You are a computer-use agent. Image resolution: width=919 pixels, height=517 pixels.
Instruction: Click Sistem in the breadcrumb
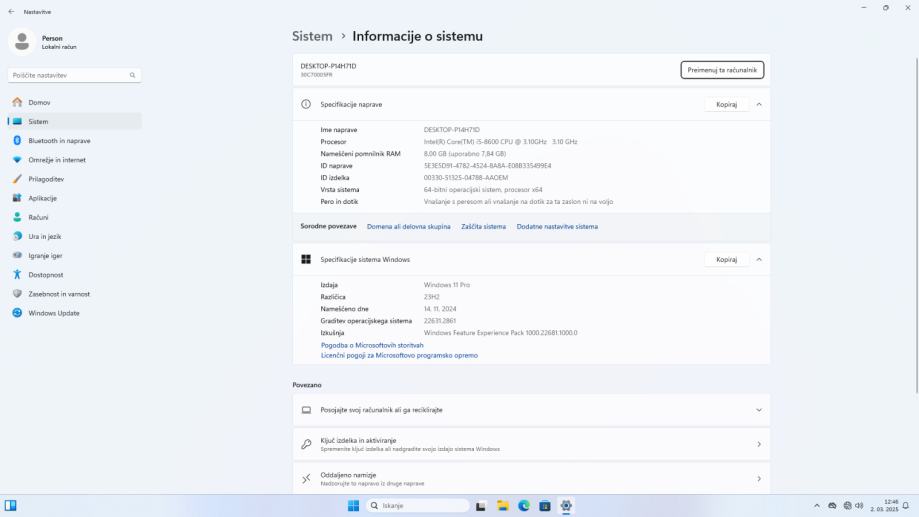coord(312,36)
